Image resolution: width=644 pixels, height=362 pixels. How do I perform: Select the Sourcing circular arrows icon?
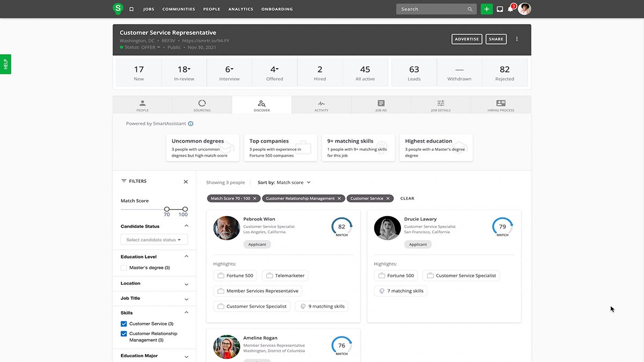click(202, 105)
